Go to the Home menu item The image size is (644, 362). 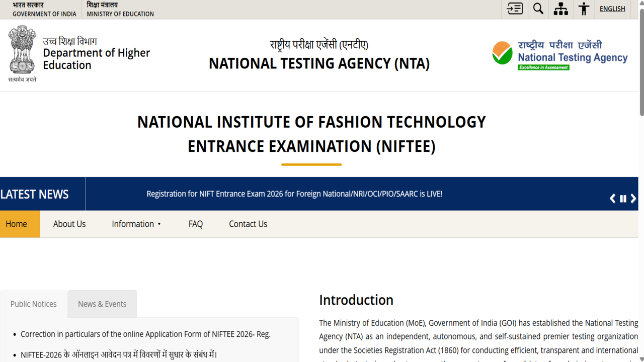tap(17, 224)
